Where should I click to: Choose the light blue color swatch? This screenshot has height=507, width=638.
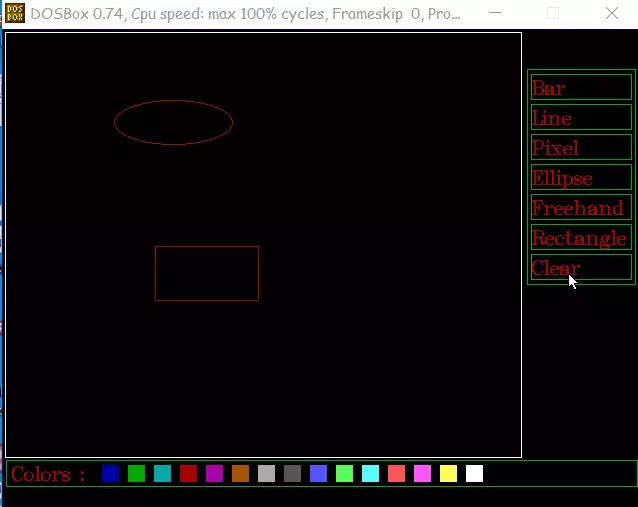[319, 474]
